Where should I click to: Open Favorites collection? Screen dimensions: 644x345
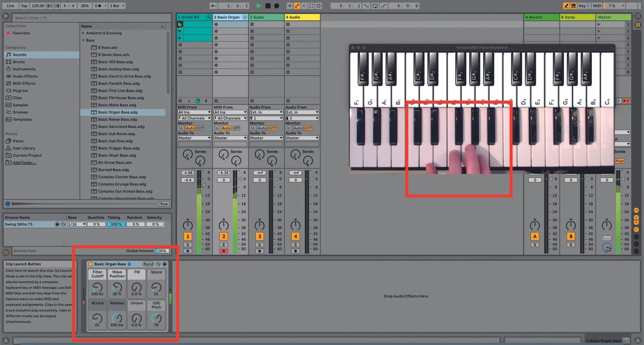[x=21, y=33]
